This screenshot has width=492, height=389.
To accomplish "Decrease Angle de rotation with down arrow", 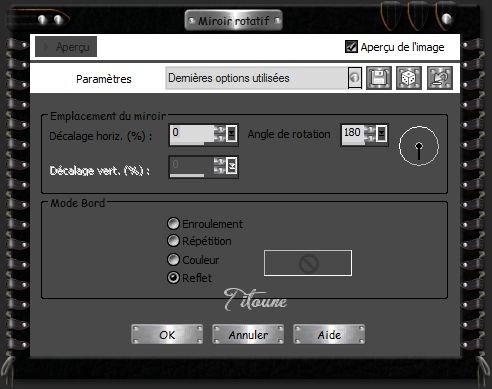I will (370, 138).
